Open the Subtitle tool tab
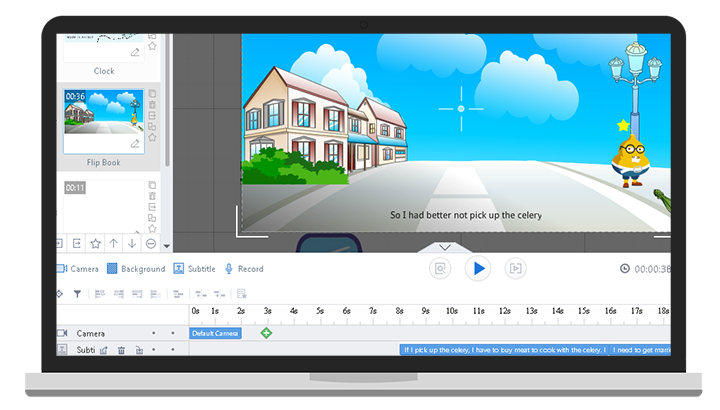720x410 pixels. coord(194,269)
